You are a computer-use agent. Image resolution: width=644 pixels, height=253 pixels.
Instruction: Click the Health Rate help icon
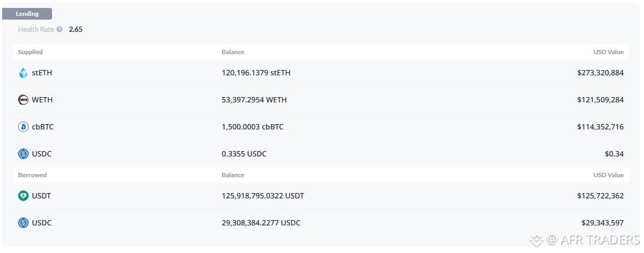[60, 30]
